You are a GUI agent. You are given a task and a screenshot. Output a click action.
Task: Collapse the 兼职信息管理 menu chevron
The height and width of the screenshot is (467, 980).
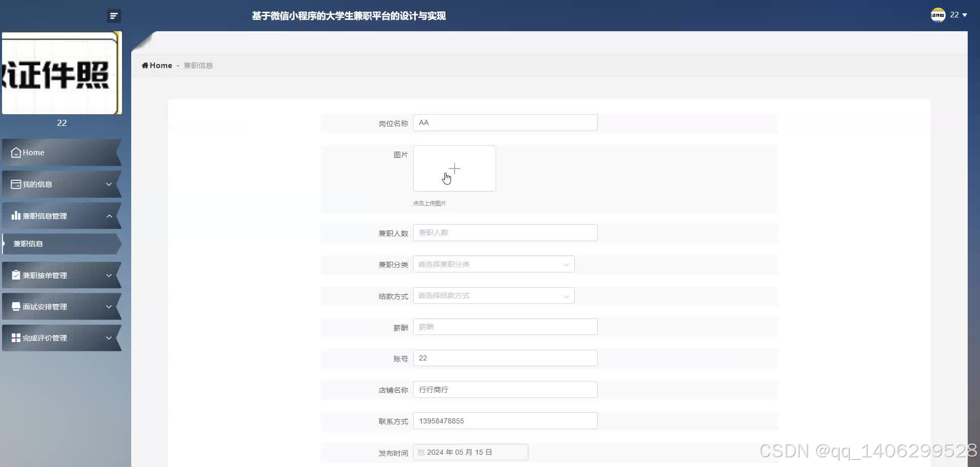point(109,216)
